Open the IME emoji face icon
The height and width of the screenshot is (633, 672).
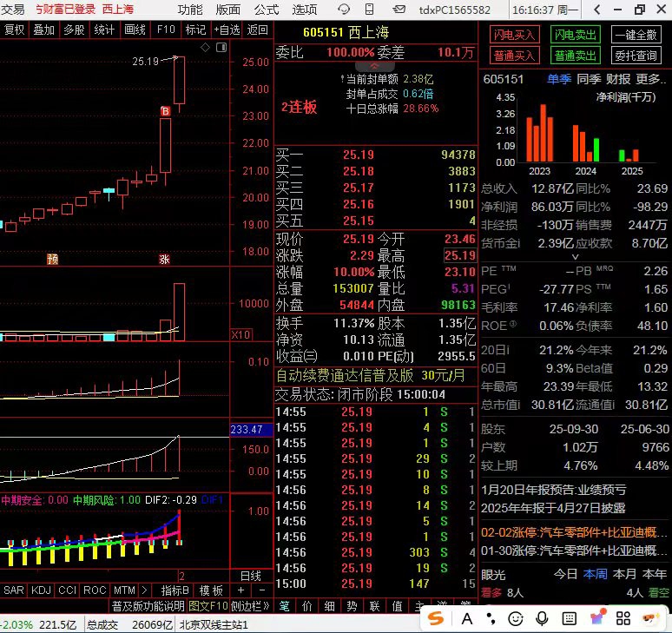(516, 618)
